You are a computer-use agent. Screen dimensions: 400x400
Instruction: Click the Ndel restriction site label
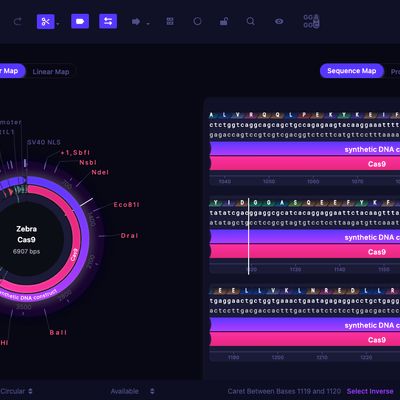pos(100,172)
